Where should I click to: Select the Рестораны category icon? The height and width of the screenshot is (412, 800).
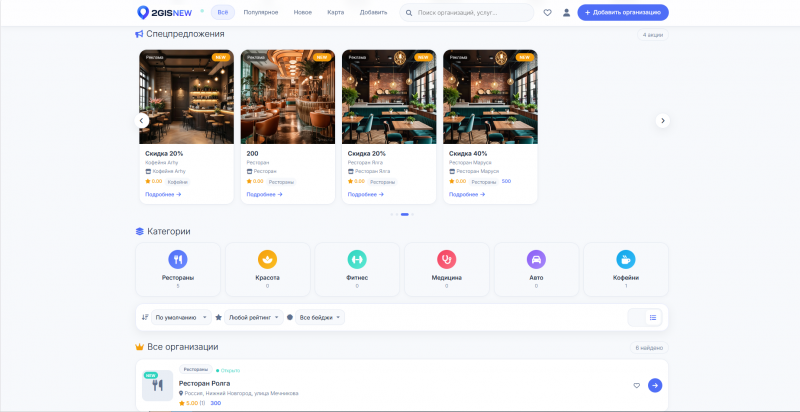[x=178, y=259]
